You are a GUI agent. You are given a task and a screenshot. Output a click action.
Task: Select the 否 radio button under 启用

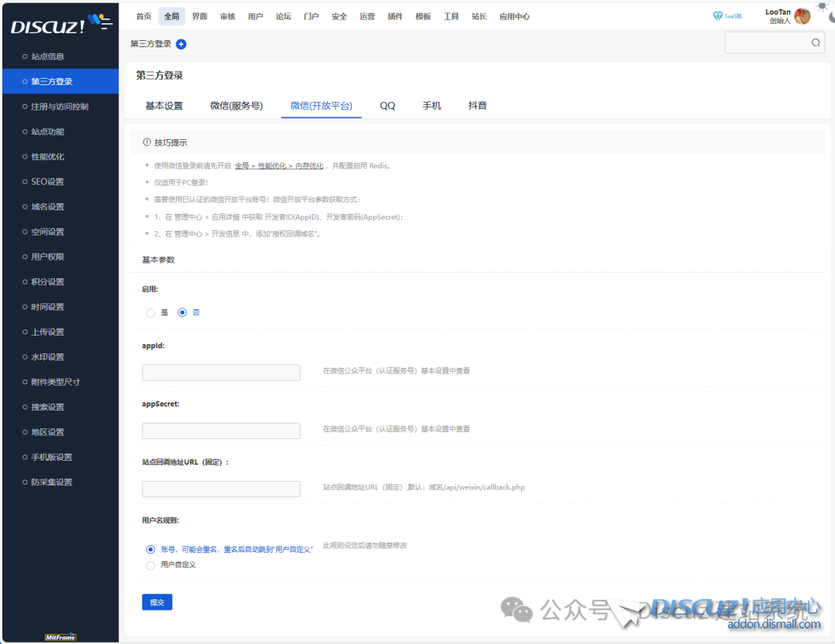coord(182,313)
